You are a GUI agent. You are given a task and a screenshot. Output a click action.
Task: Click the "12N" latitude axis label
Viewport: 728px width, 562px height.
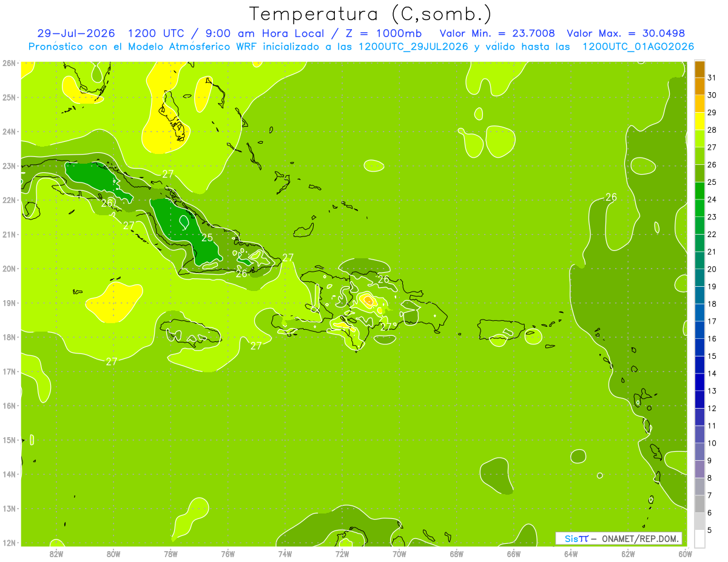[8, 542]
